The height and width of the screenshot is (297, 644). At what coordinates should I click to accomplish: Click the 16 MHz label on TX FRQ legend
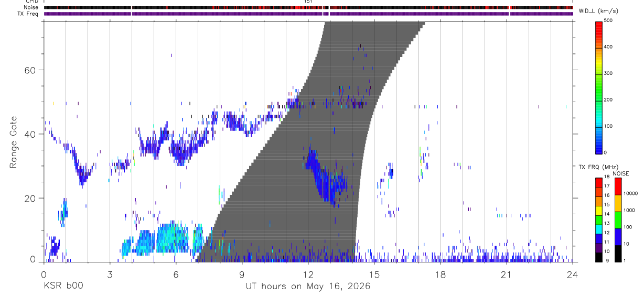607,195
